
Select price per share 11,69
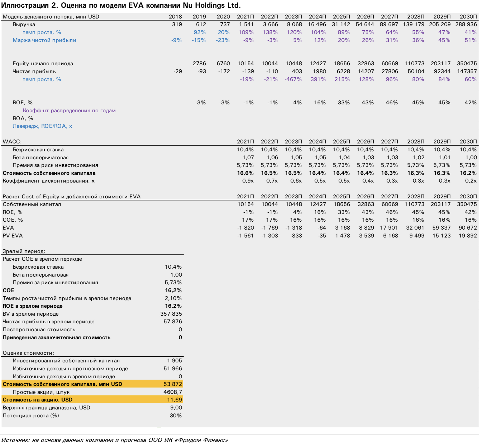point(175,400)
